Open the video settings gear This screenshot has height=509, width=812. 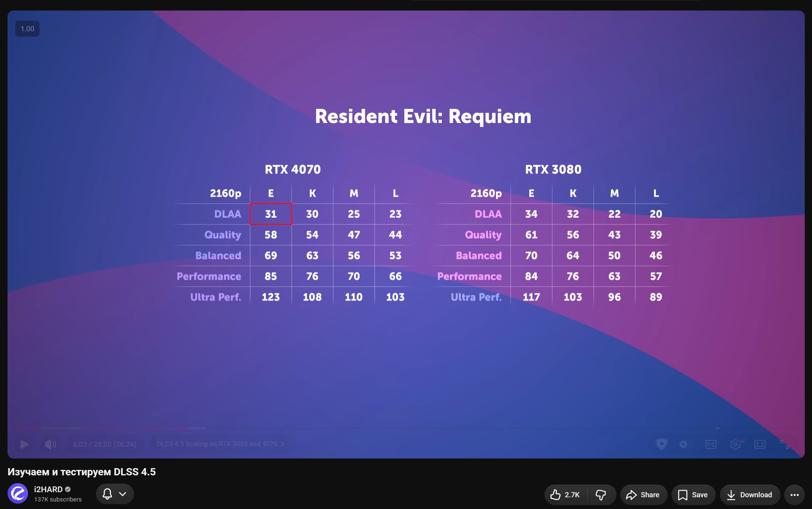point(736,444)
